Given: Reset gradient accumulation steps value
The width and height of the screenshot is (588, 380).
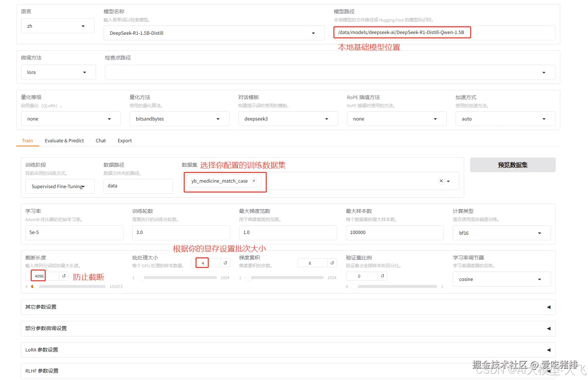Looking at the screenshot, I should pos(332,263).
